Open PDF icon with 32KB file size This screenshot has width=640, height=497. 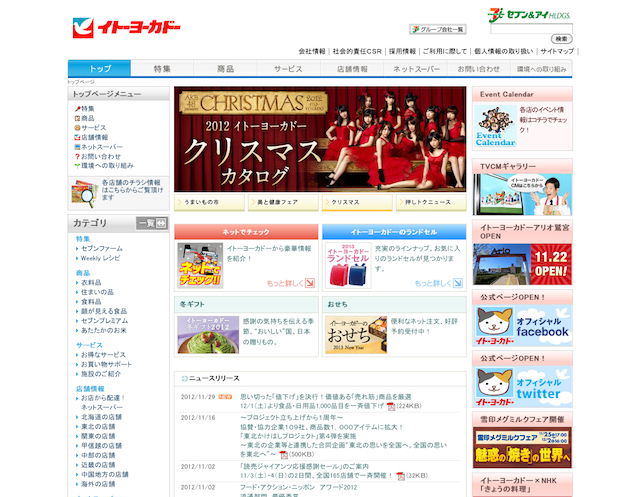400,476
